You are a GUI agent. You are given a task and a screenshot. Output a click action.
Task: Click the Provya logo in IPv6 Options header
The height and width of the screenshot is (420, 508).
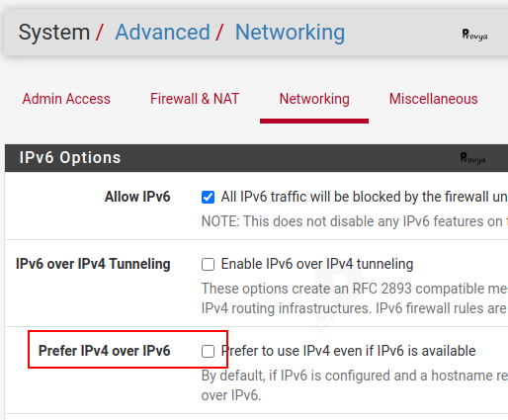[472, 158]
